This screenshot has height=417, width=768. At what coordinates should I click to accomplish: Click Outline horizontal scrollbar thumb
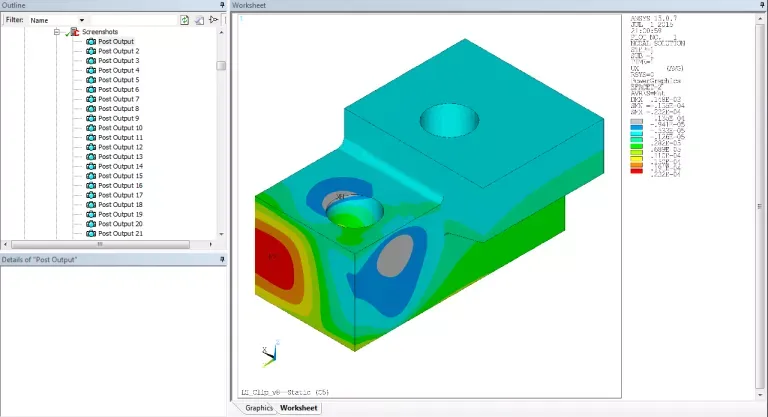tap(100, 244)
